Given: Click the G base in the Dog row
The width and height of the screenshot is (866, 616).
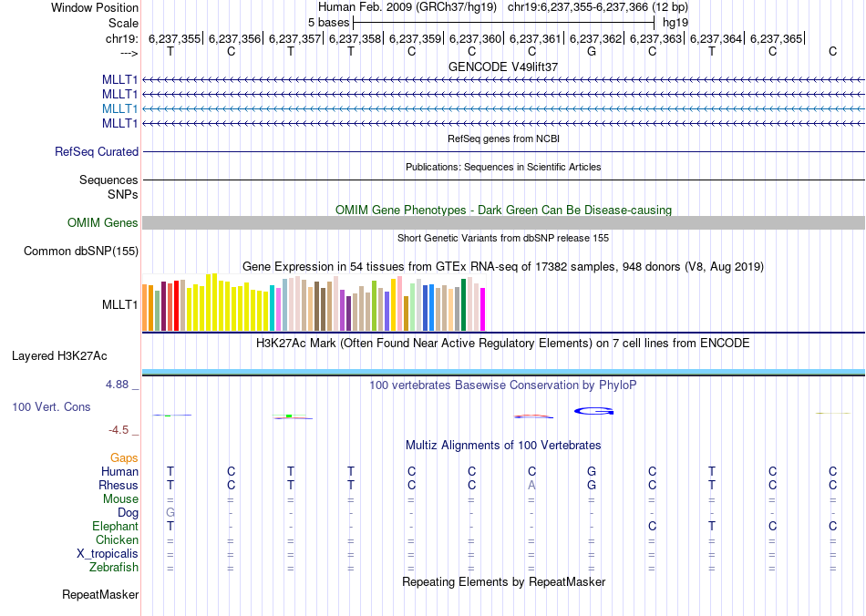Looking at the screenshot, I should click(x=170, y=513).
